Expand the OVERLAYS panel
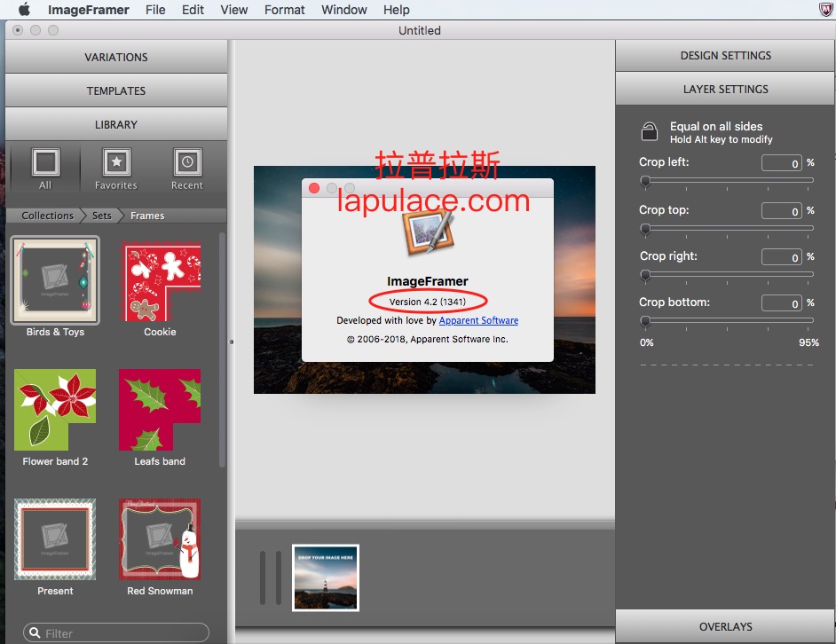Viewport: 836px width, 644px height. tap(725, 626)
